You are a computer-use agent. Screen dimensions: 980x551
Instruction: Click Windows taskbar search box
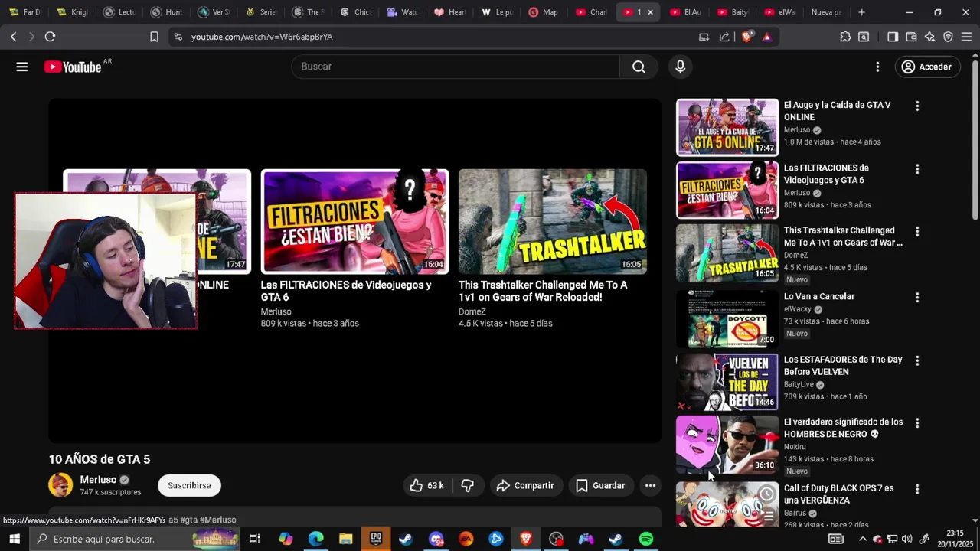(x=135, y=539)
